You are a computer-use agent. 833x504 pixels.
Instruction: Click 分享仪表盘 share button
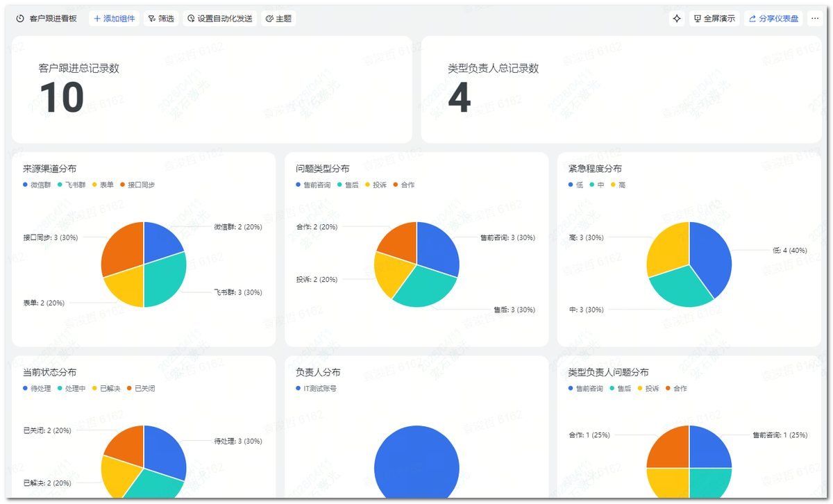(773, 19)
